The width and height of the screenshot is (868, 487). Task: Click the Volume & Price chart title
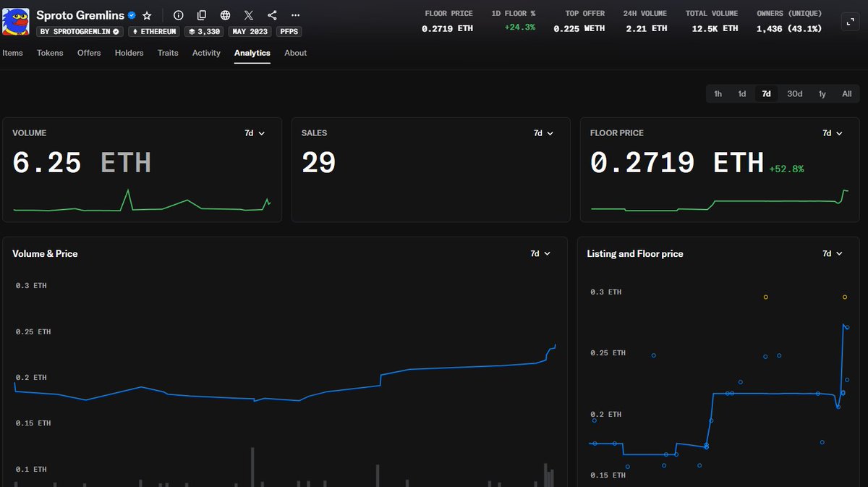point(45,253)
